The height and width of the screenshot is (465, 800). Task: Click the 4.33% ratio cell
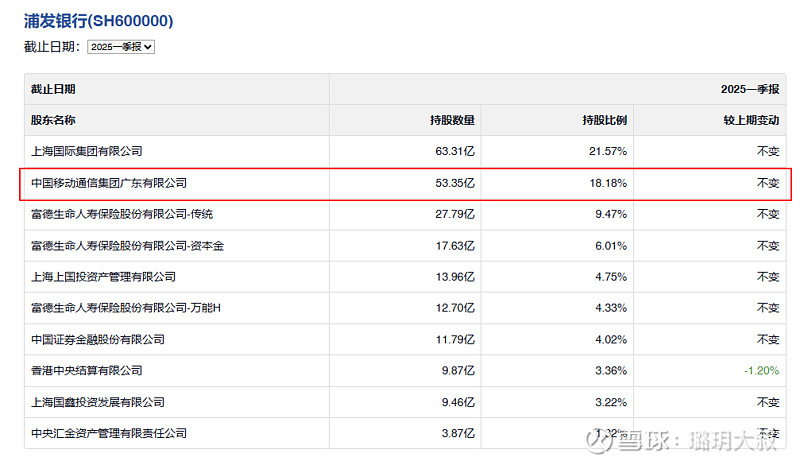click(611, 308)
